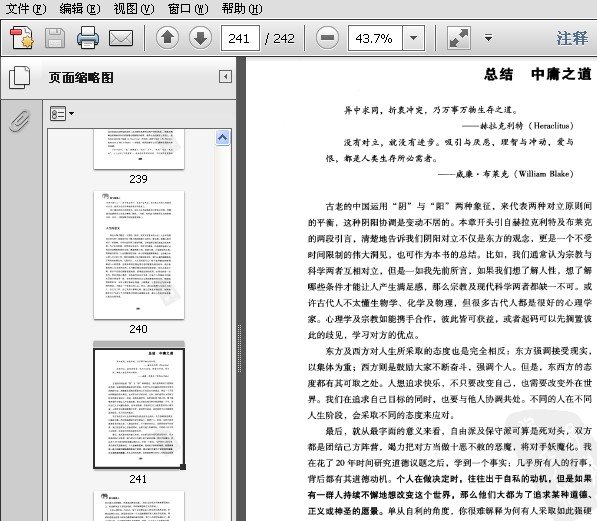Click the 页面缩略图 panel title
Screen dimensions: 597x521
tap(81, 77)
